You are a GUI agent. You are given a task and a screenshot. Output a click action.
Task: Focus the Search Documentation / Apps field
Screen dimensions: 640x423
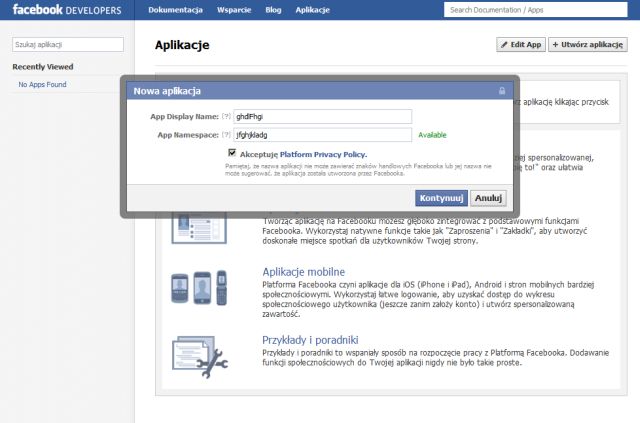point(536,10)
